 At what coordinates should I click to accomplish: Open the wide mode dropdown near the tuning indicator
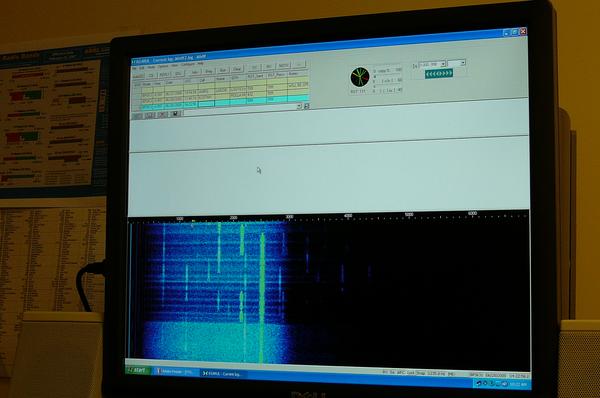coord(432,64)
